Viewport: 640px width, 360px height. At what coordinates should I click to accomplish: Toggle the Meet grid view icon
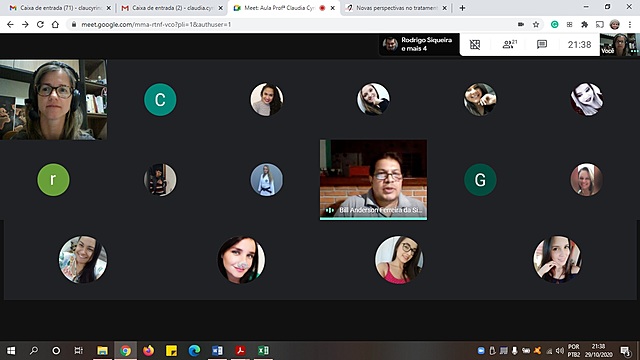pyautogui.click(x=475, y=44)
